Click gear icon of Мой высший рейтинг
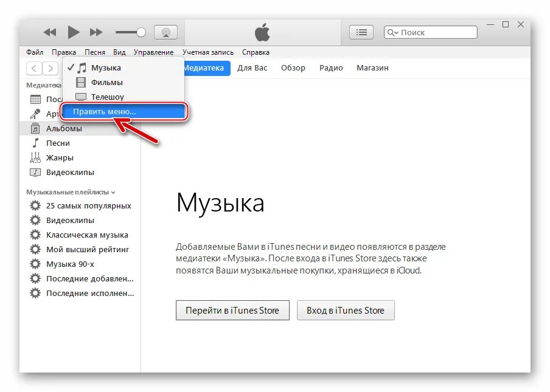The width and height of the screenshot is (550, 392). [x=35, y=249]
